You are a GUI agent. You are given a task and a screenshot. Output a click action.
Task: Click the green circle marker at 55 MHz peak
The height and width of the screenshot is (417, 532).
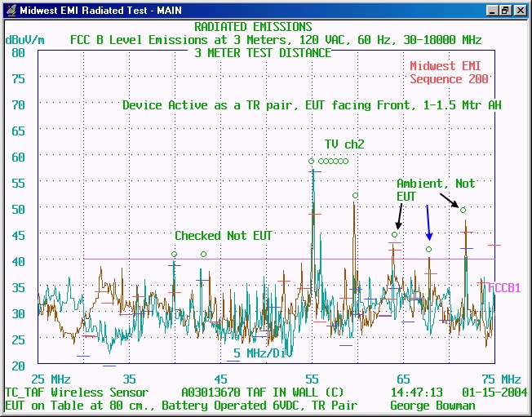click(312, 161)
